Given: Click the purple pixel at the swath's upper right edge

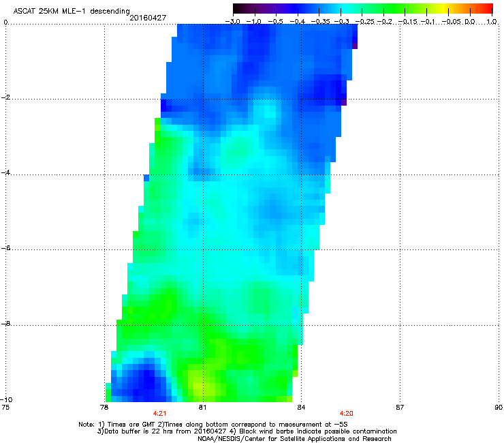Looking at the screenshot, I should tap(355, 46).
